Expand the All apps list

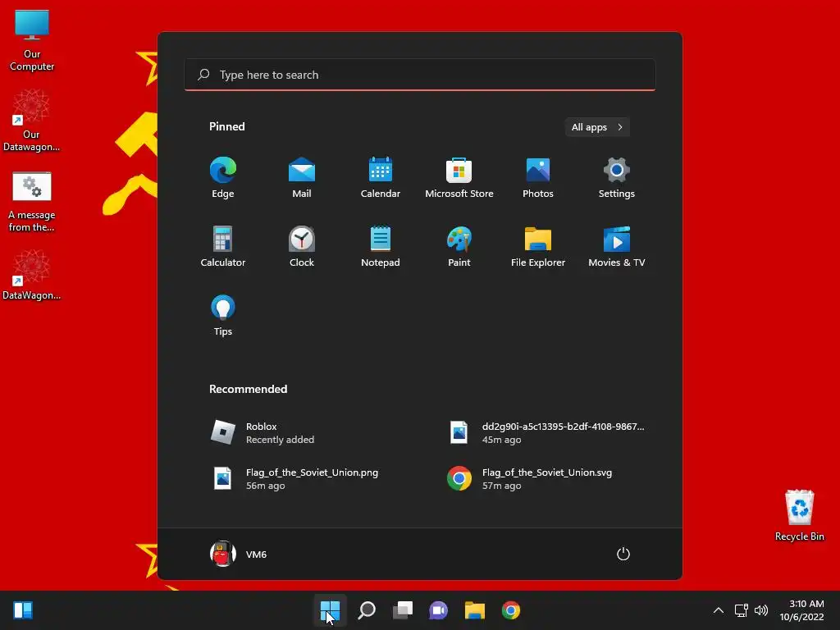tap(597, 127)
